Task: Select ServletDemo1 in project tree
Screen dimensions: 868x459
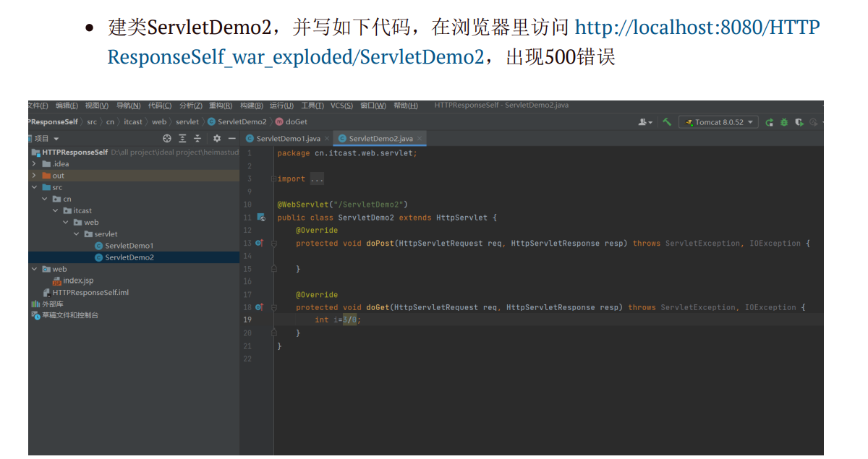Action: coord(129,246)
